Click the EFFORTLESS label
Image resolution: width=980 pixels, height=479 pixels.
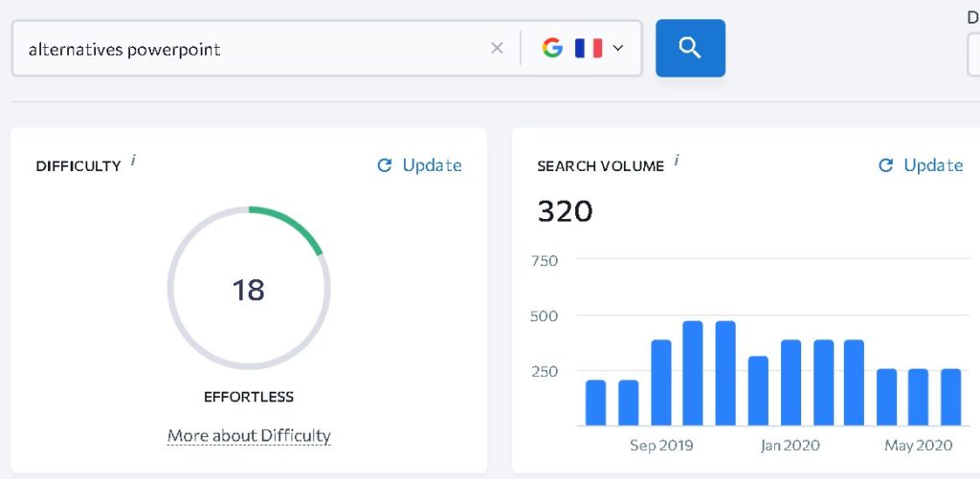[x=249, y=397]
